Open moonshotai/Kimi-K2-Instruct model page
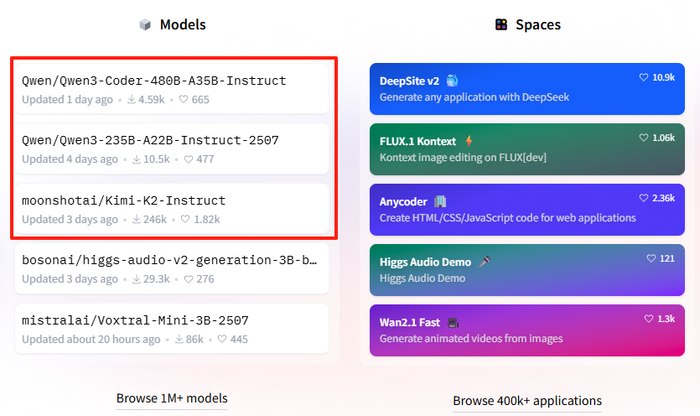 [x=124, y=201]
